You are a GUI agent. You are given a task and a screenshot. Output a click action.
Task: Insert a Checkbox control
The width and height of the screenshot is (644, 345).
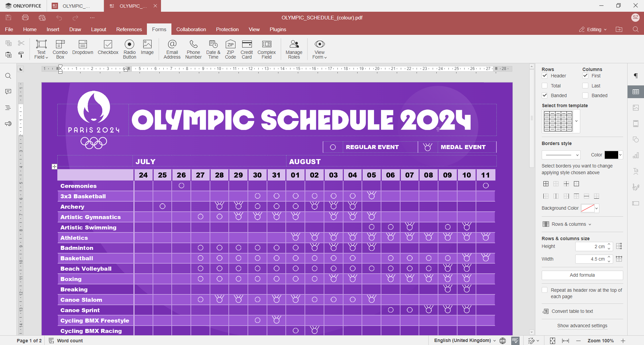pyautogui.click(x=108, y=49)
